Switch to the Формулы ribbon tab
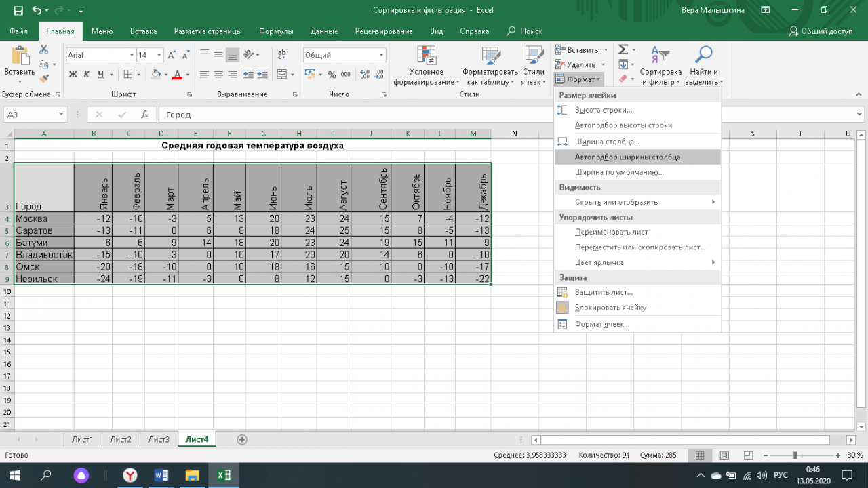The height and width of the screenshot is (488, 868). (276, 31)
